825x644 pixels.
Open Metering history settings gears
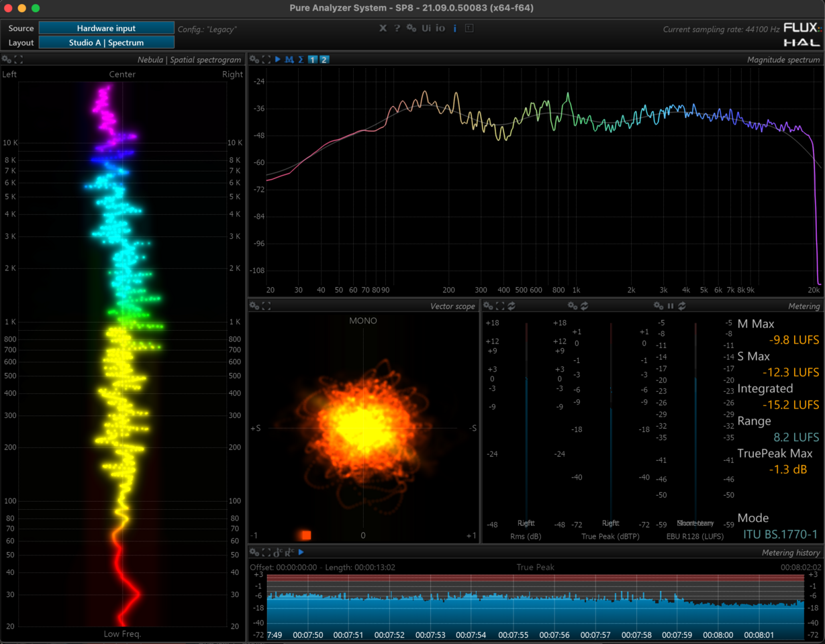[x=254, y=552]
